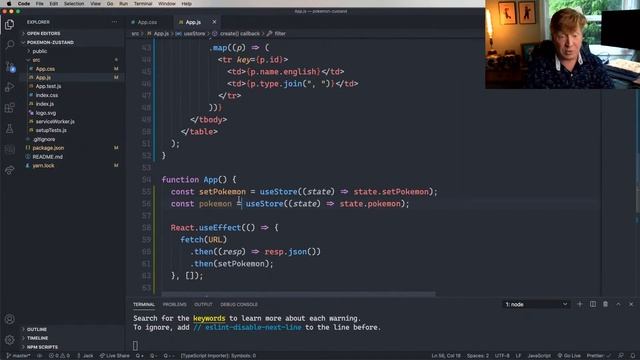Switch to the DEBUG CONSOLE tab
Viewport: 640px width, 360px height.
click(x=239, y=304)
